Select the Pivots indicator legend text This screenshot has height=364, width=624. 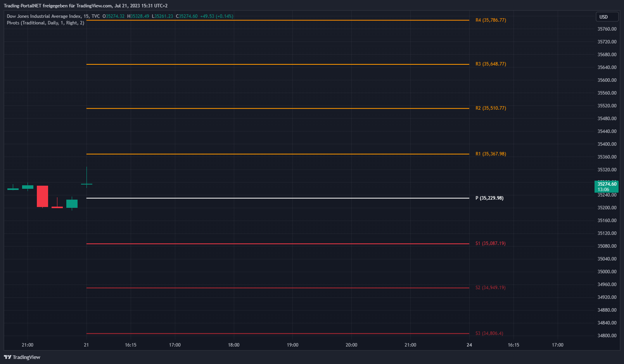click(45, 23)
